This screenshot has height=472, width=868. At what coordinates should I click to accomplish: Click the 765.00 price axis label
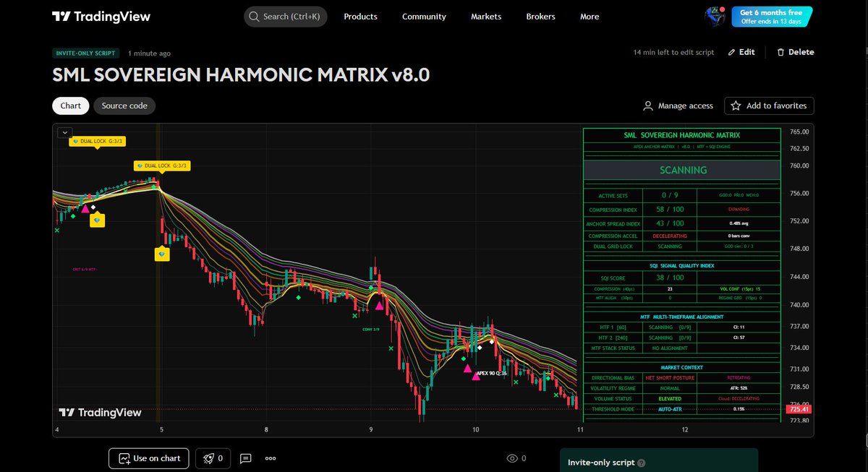(800, 132)
